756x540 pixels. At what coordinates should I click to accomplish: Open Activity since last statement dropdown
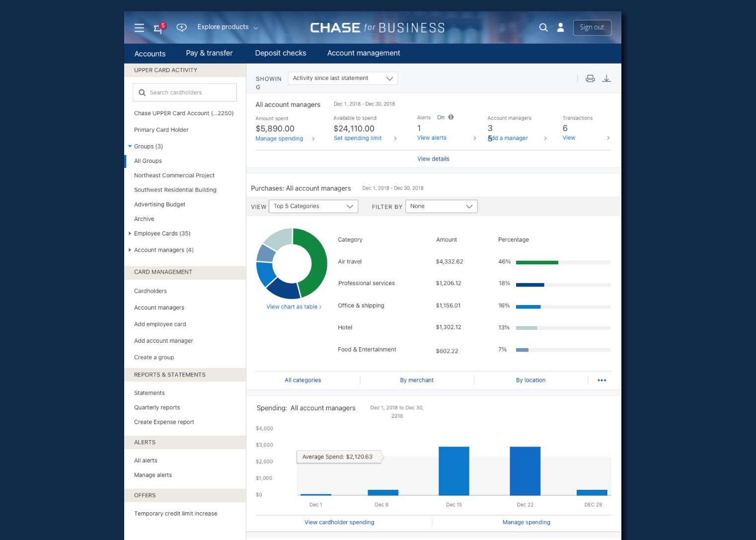click(x=343, y=78)
